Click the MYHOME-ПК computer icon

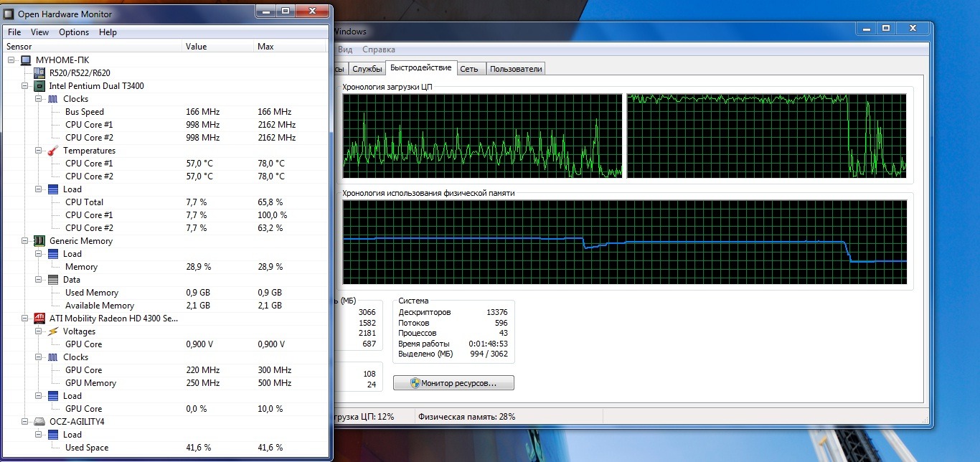pos(26,60)
